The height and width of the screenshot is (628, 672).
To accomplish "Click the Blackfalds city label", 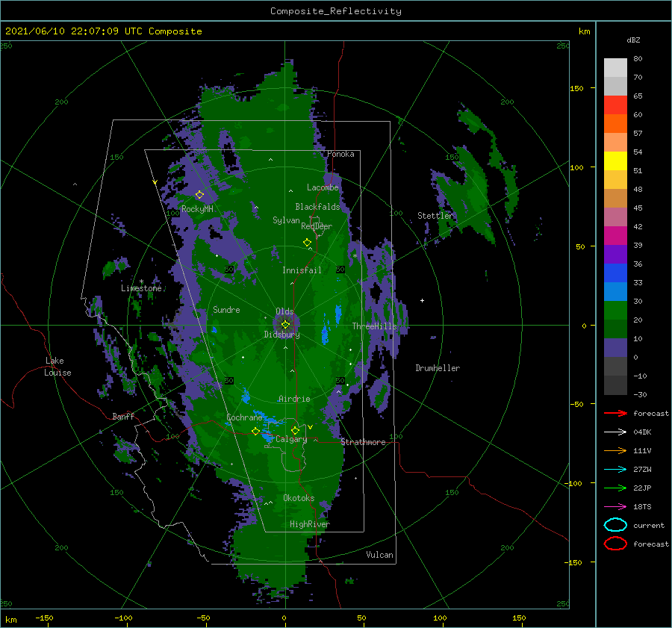I will (317, 207).
